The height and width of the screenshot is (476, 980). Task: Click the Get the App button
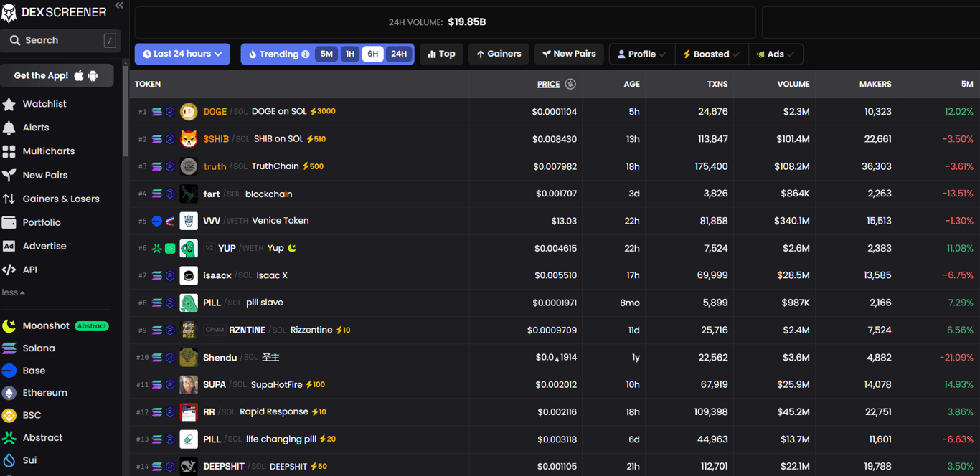tap(57, 75)
